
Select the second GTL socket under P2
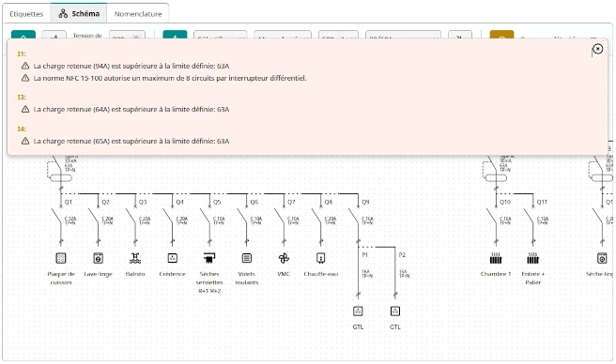[394, 311]
